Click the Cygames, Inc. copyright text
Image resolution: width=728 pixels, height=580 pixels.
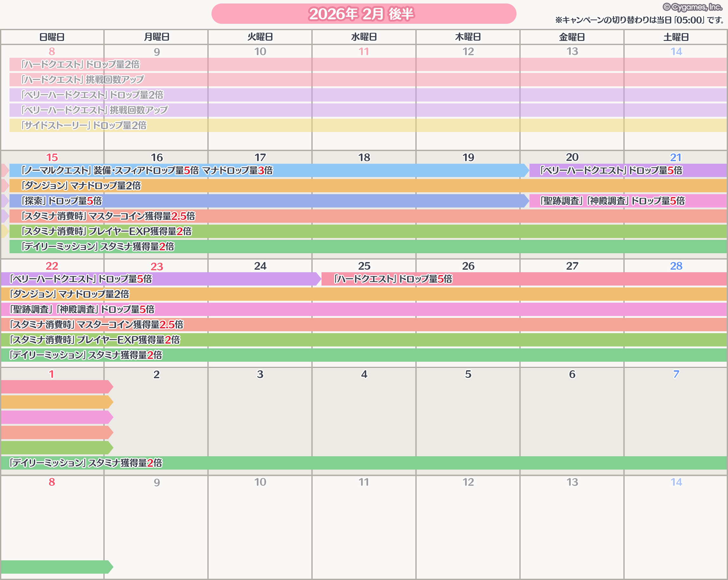692,7
